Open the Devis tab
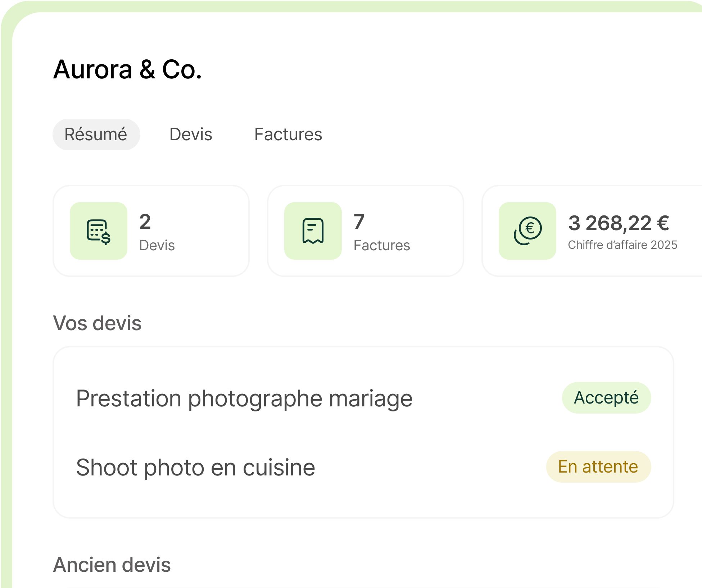Image resolution: width=702 pixels, height=588 pixels. coord(191,135)
